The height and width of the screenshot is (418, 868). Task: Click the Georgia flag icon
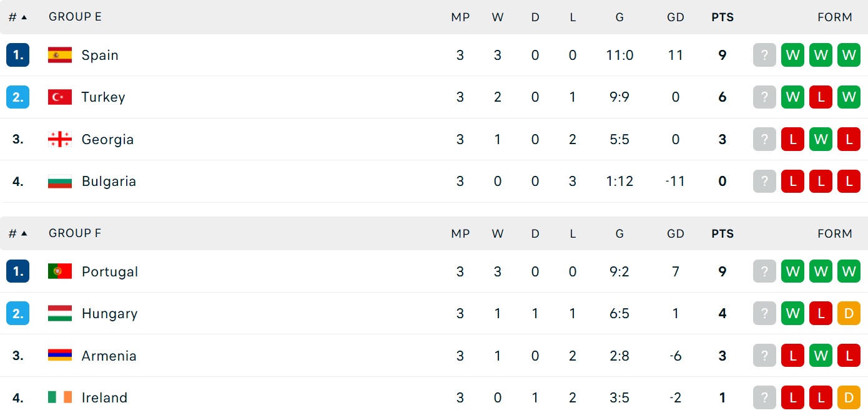(60, 139)
